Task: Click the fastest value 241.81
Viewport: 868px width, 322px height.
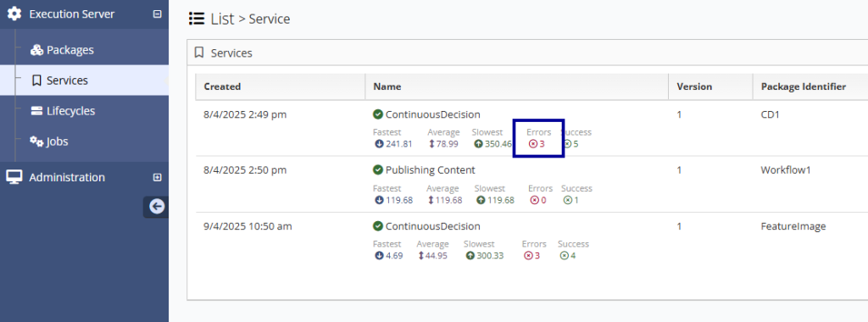Action: click(399, 144)
